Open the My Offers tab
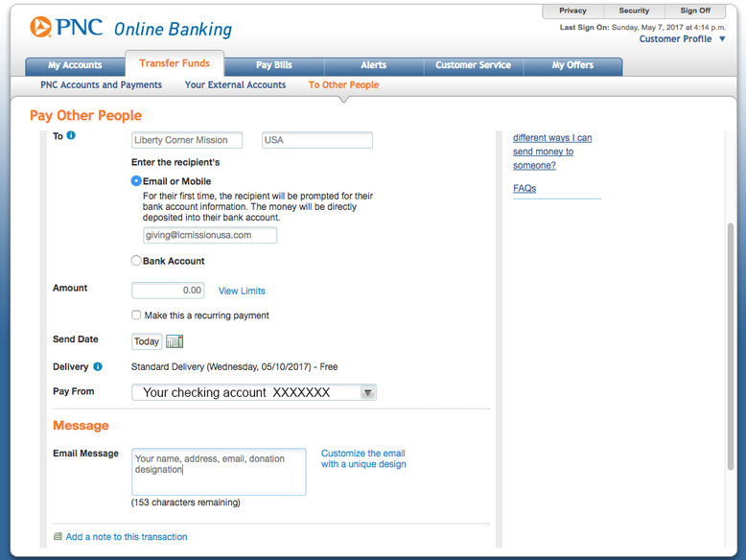 (572, 65)
